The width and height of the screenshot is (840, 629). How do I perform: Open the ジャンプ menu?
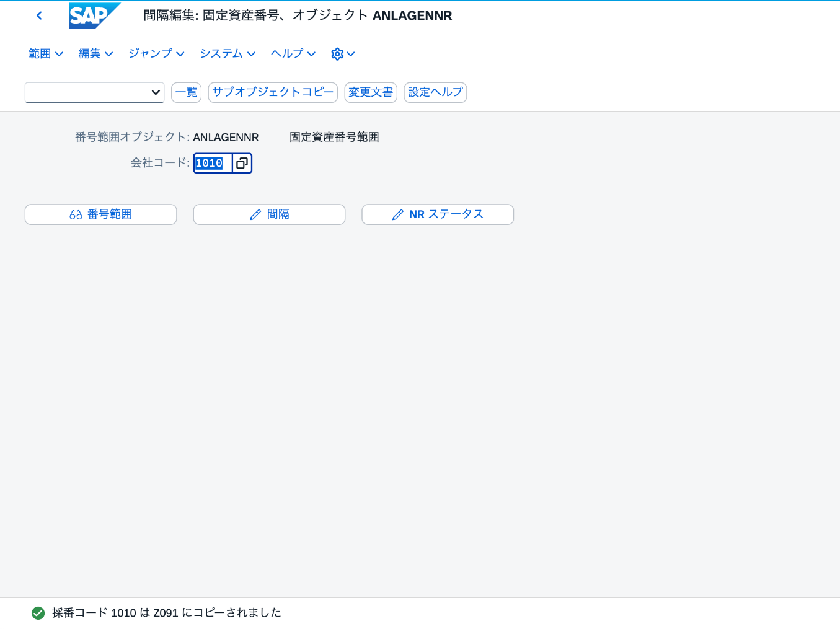coord(156,54)
